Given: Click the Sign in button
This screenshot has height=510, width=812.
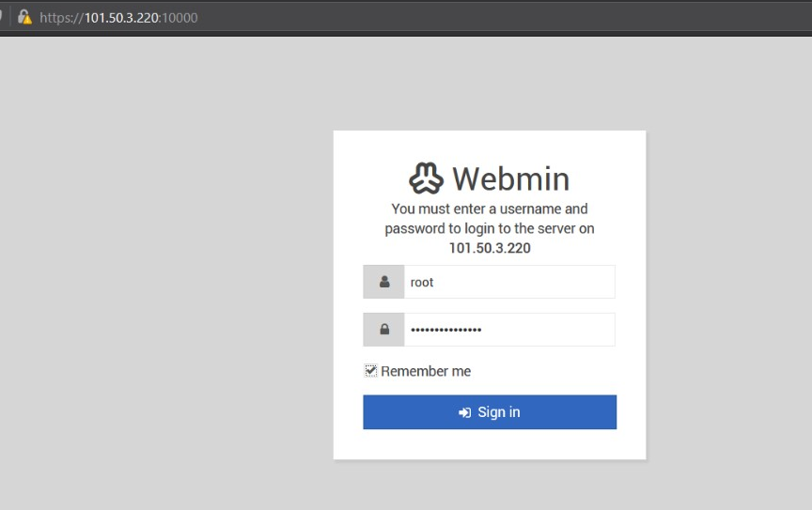Looking at the screenshot, I should pyautogui.click(x=490, y=412).
